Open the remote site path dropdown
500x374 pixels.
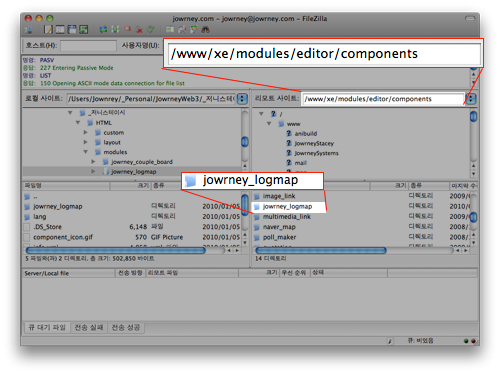coord(471,99)
